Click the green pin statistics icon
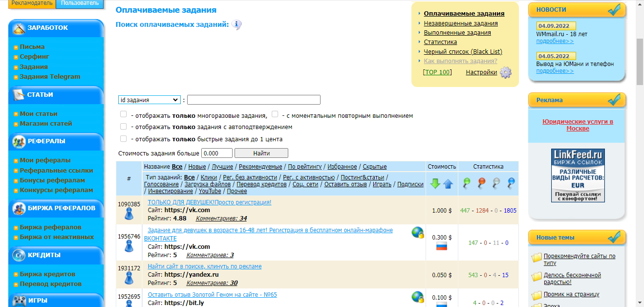This screenshot has width=644, height=307. [x=467, y=183]
